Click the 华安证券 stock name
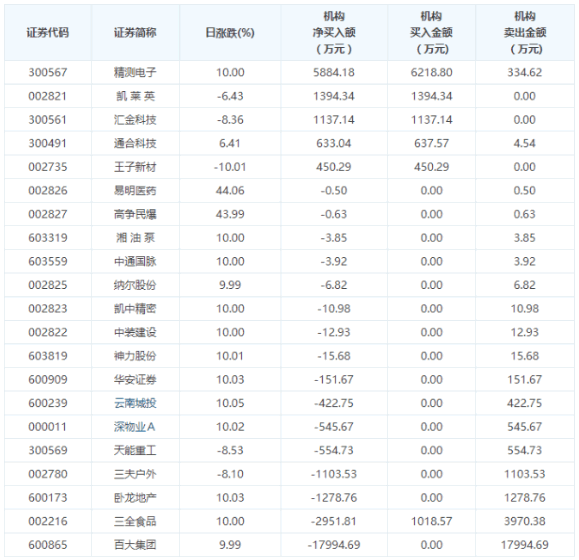 (x=135, y=379)
